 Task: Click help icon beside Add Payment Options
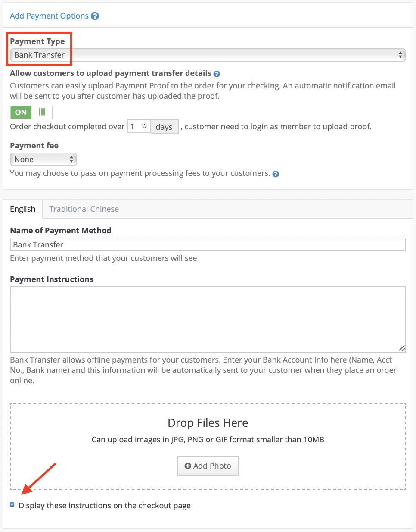(x=95, y=16)
